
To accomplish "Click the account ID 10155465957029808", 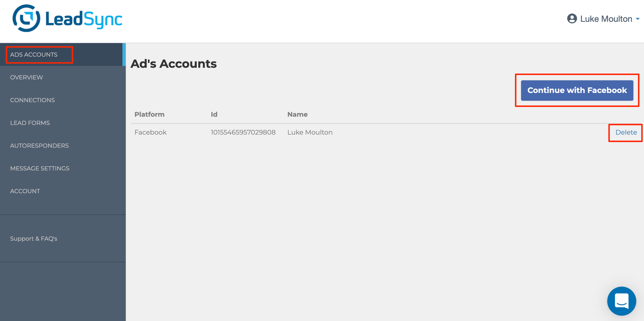I will pyautogui.click(x=243, y=133).
